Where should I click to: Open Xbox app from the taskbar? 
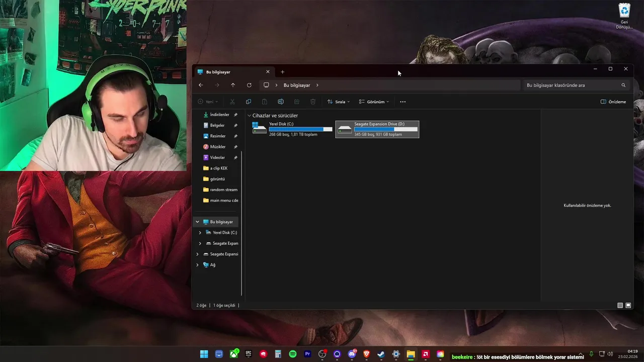point(234,354)
